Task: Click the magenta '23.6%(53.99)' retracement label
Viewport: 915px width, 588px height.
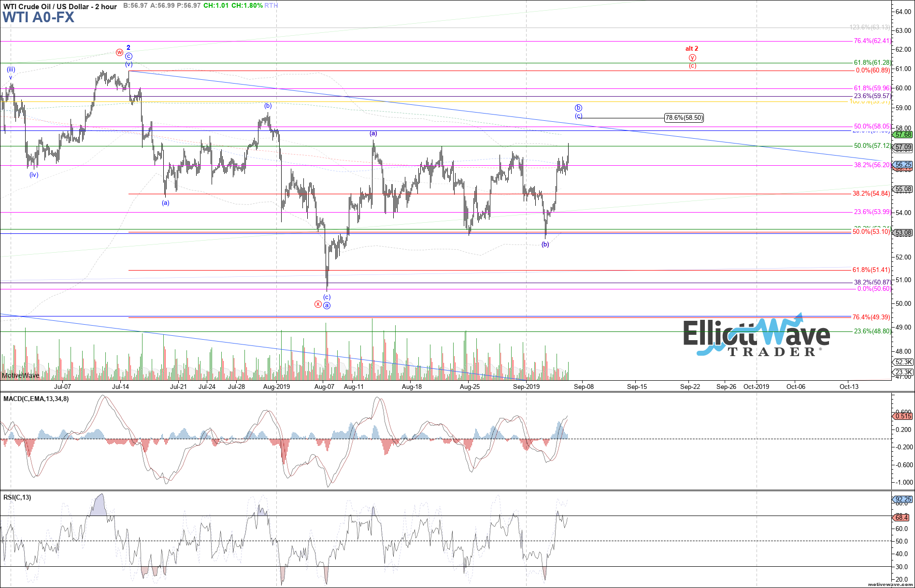Action: pyautogui.click(x=872, y=212)
